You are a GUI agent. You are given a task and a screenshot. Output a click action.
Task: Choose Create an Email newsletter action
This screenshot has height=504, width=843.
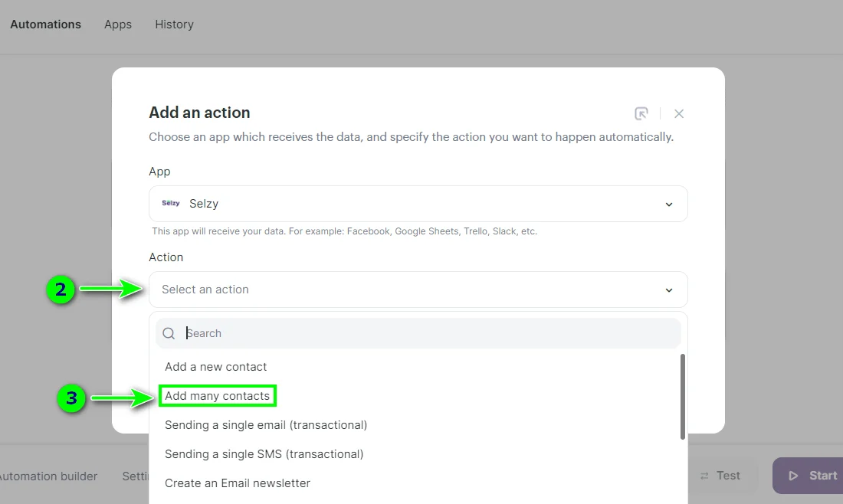pos(238,483)
